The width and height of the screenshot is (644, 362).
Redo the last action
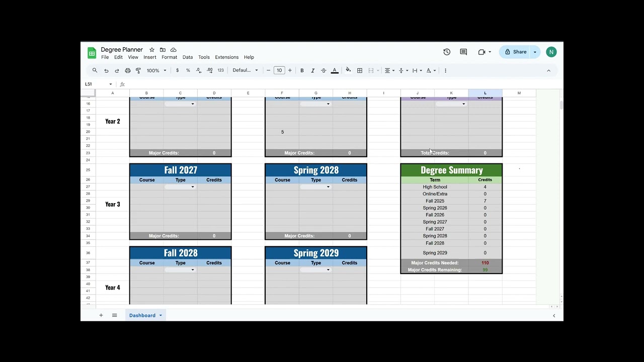click(117, 70)
